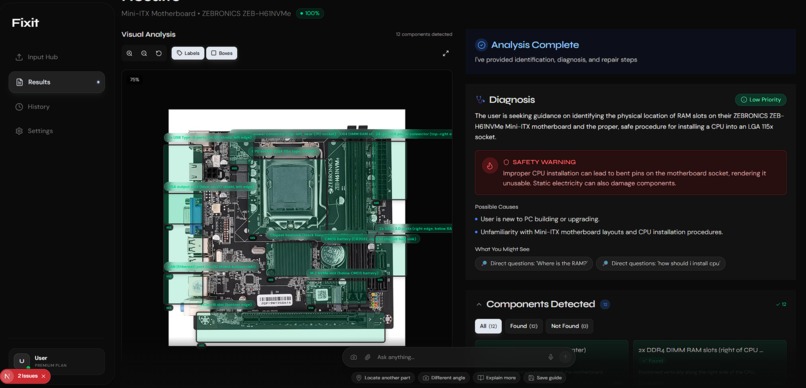The image size is (806, 388).
Task: Click the motherboard analysis image
Action: point(287,227)
